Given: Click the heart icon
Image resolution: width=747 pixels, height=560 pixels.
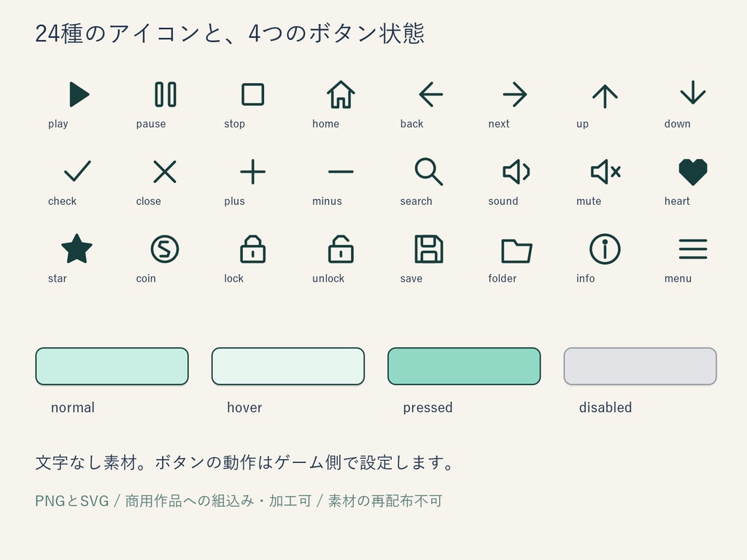Looking at the screenshot, I should tap(693, 172).
